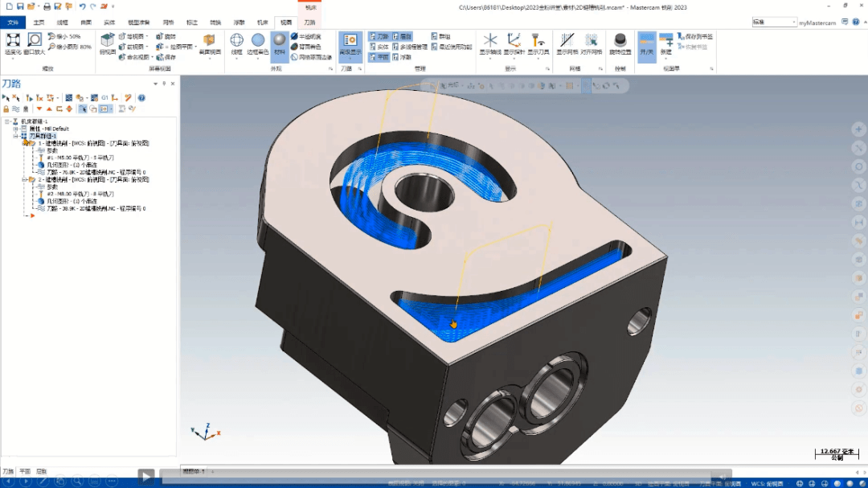Screen dimensions: 868x488
Task: Click the 显示刀具 show tool icon
Action: (537, 43)
